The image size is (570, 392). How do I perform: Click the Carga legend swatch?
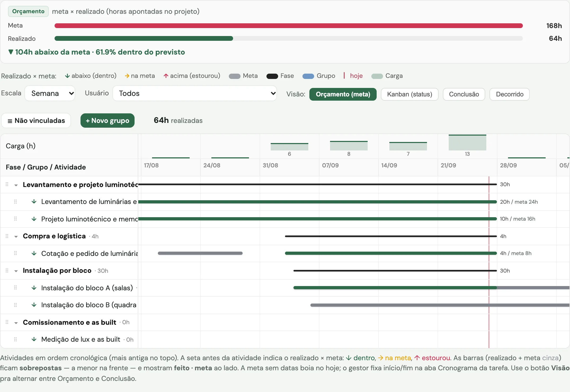pyautogui.click(x=377, y=76)
